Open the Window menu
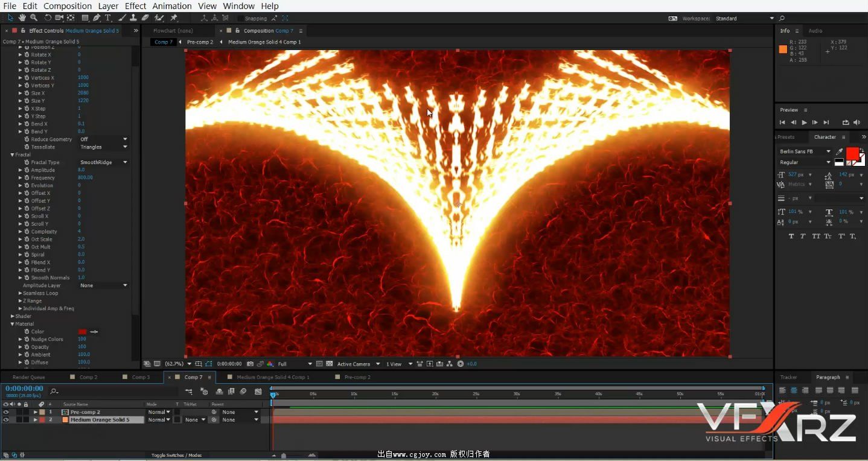 coord(238,6)
